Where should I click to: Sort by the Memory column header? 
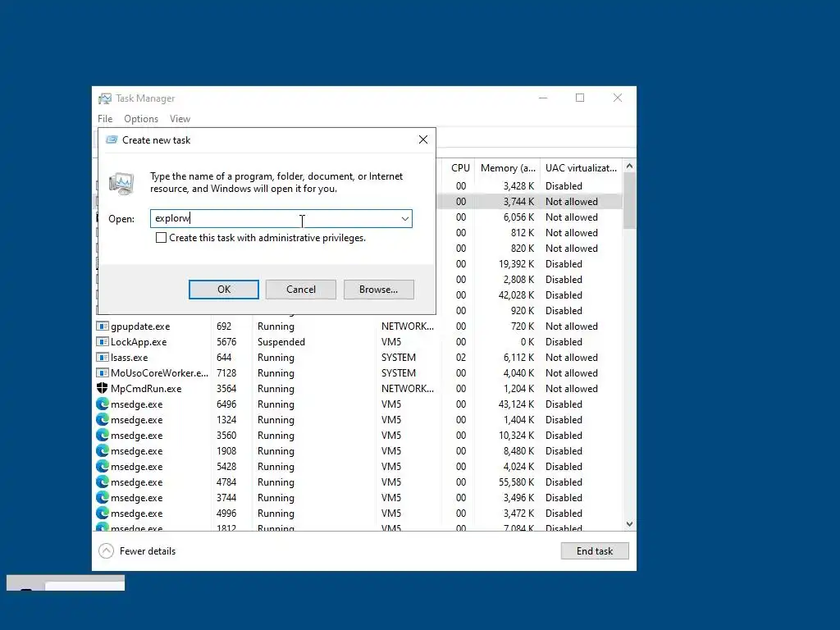pos(508,168)
